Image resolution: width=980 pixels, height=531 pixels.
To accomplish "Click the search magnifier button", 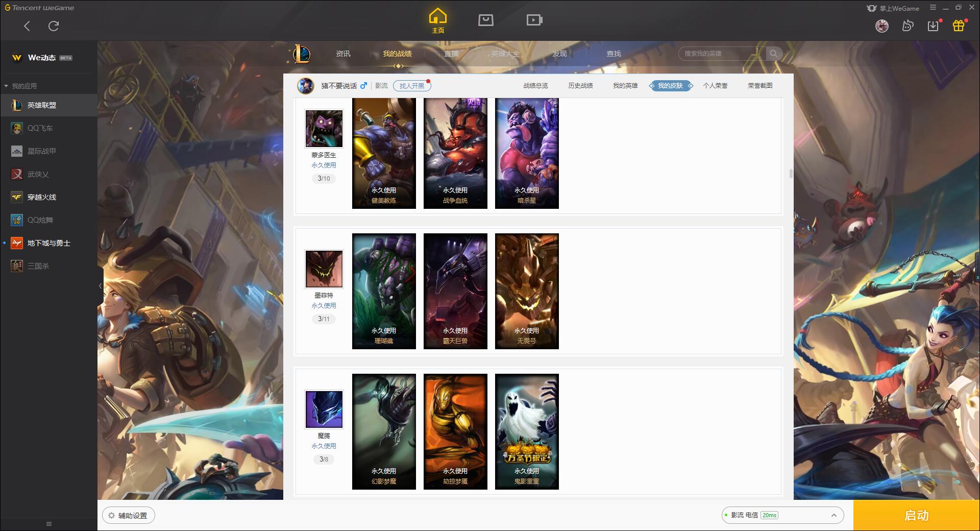I will (774, 54).
